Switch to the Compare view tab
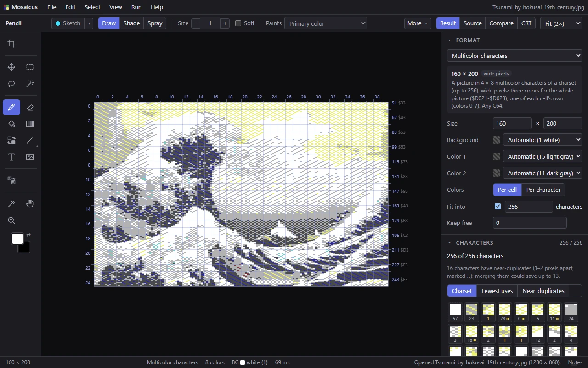The image size is (588, 368). coord(501,23)
